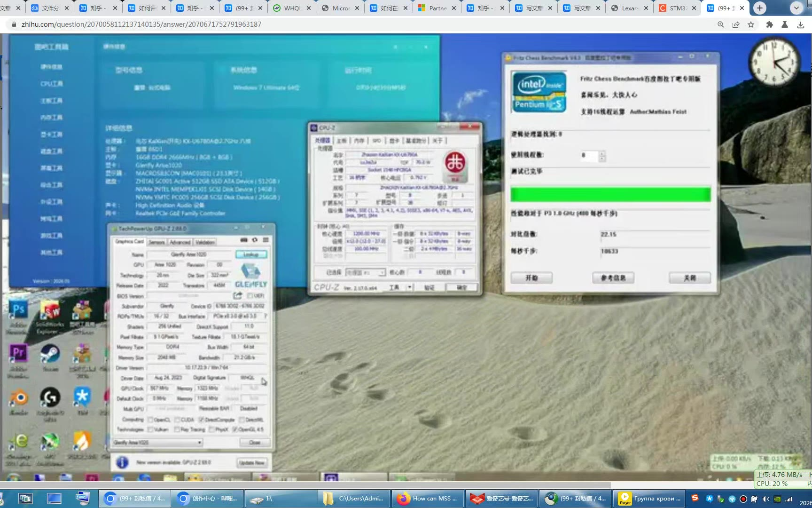Toggle the DirectML checkbox in GPU-Z
This screenshot has height=508, width=812.
point(242,420)
